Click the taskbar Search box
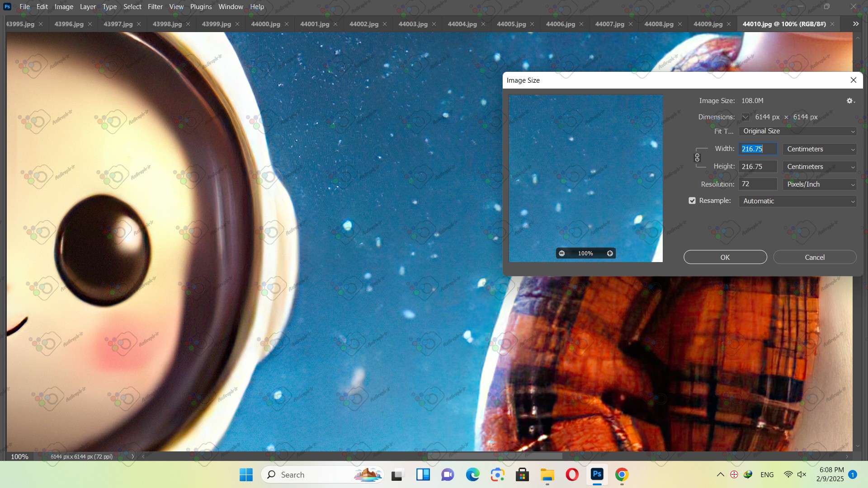This screenshot has width=868, height=488. 322,475
